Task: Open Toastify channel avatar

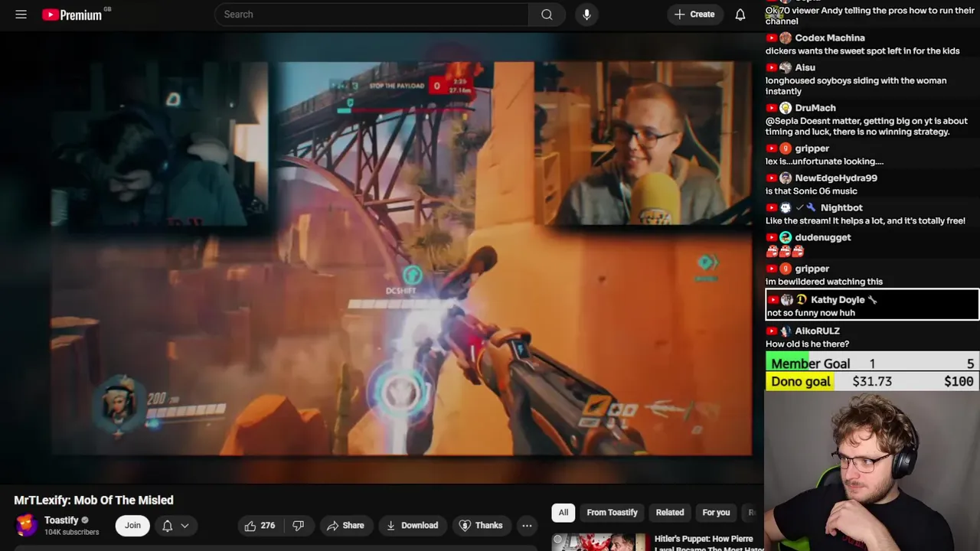Action: pos(26,525)
